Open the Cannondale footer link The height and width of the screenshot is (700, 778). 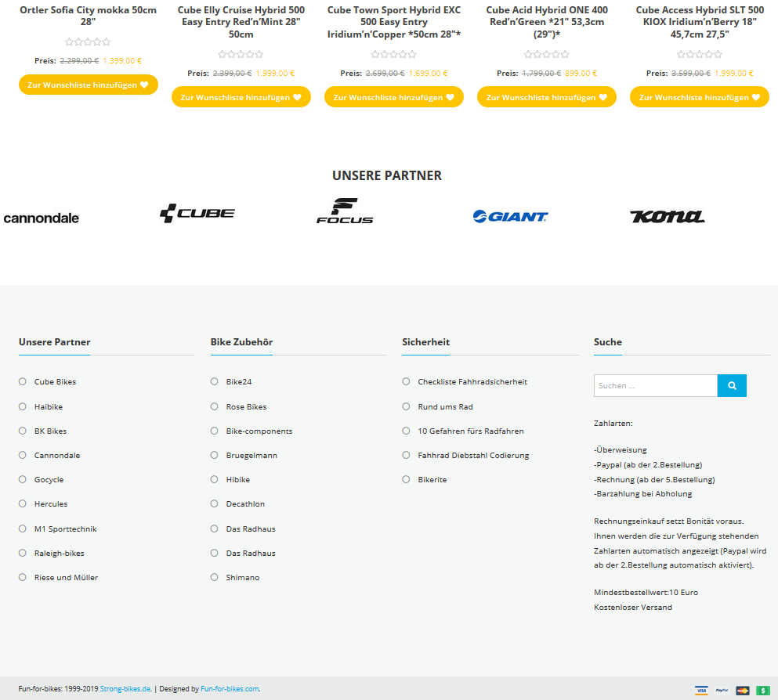57,456
